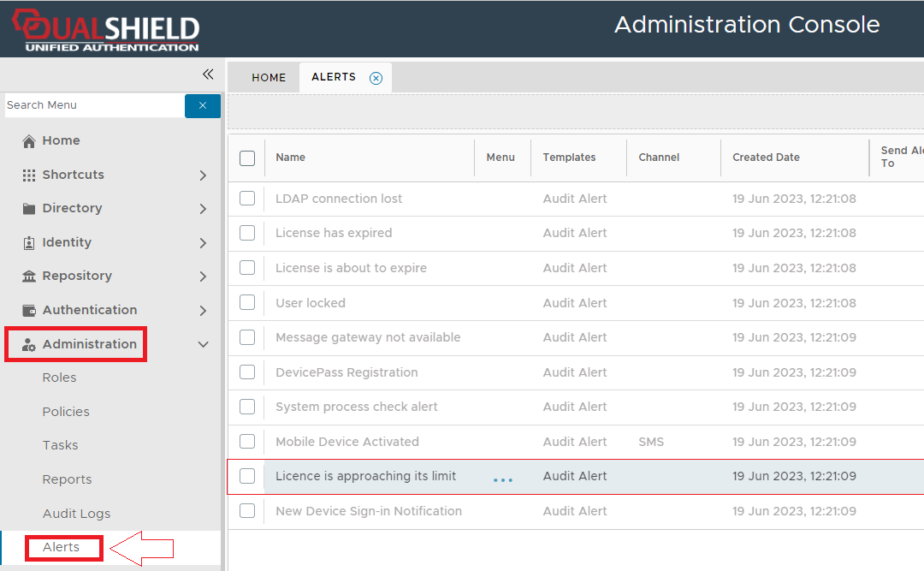Click the Authentication wallet icon
This screenshot has height=571, width=924.
click(x=29, y=311)
